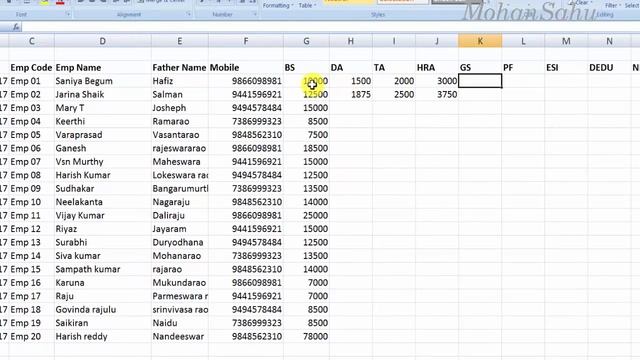Viewport: 640px width, 360px height.
Task: Select the 'Vsn Murthy' name cell
Action: [x=102, y=162]
